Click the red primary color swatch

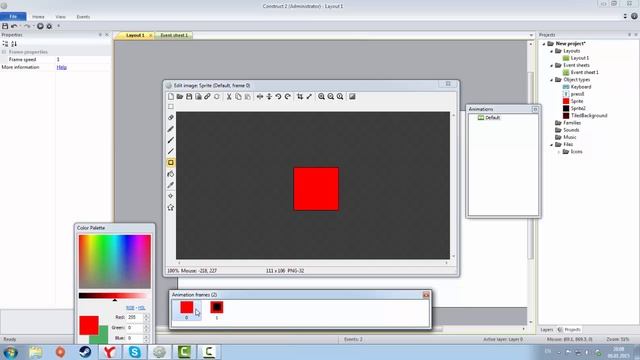(x=89, y=325)
